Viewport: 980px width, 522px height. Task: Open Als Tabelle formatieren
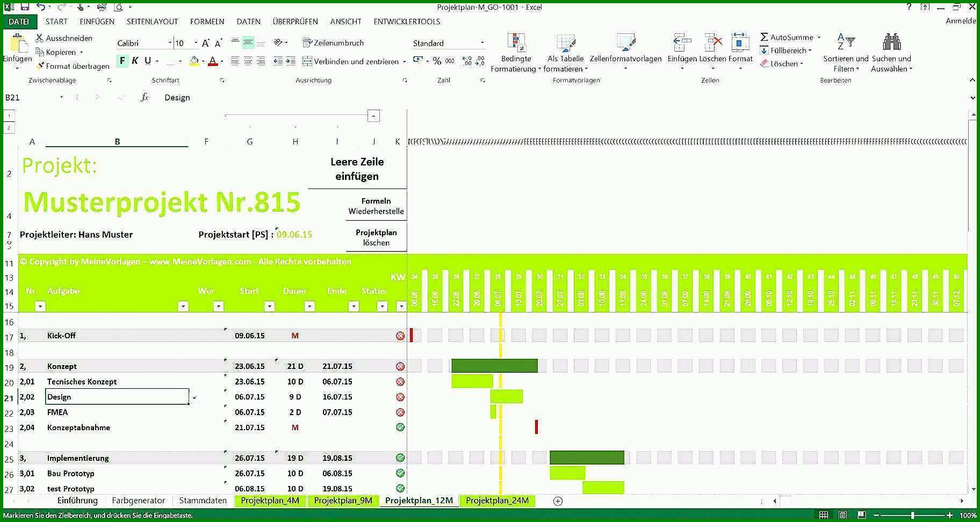565,53
